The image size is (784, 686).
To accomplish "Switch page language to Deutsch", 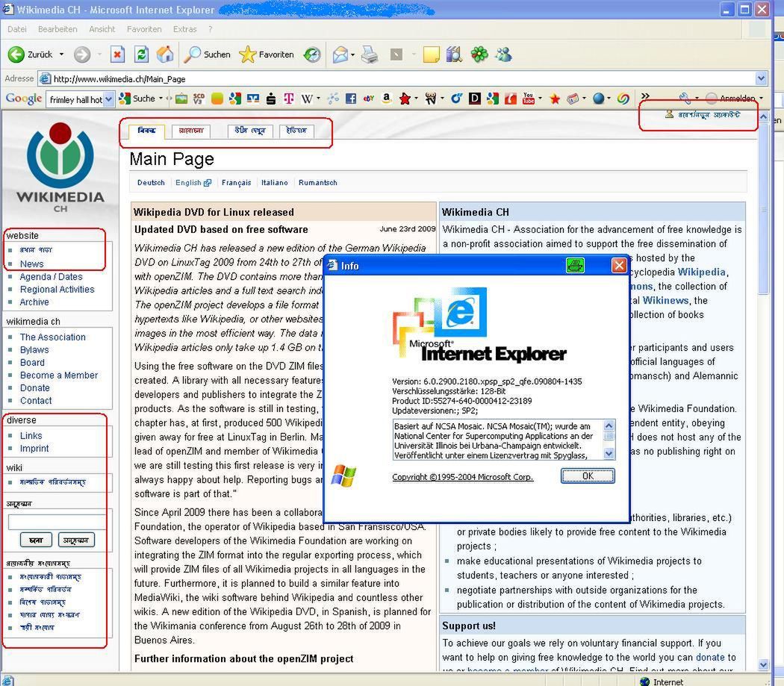I will (151, 183).
